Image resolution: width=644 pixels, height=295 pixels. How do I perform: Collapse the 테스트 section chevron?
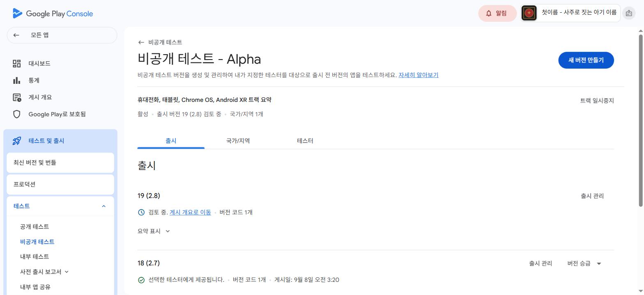click(x=103, y=206)
